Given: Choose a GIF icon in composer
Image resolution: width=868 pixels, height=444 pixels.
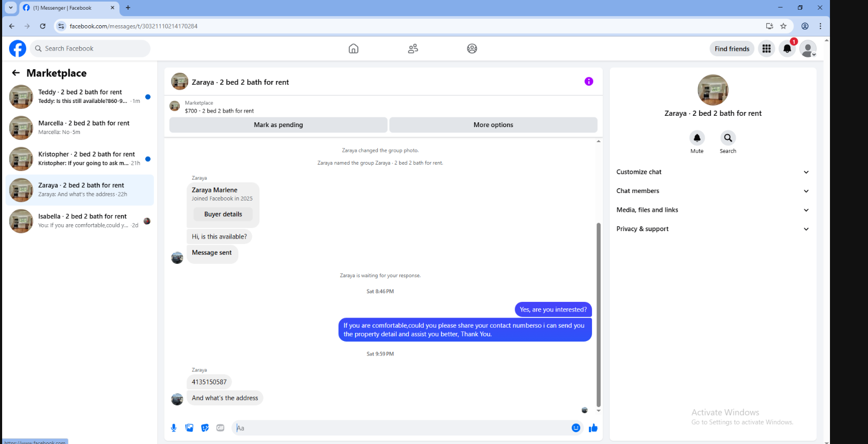Looking at the screenshot, I should coord(220,428).
